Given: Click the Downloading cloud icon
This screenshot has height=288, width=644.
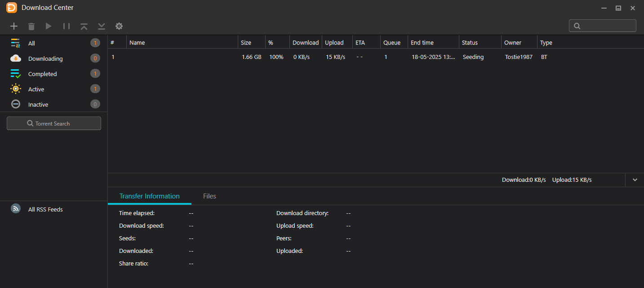Looking at the screenshot, I should (16, 58).
